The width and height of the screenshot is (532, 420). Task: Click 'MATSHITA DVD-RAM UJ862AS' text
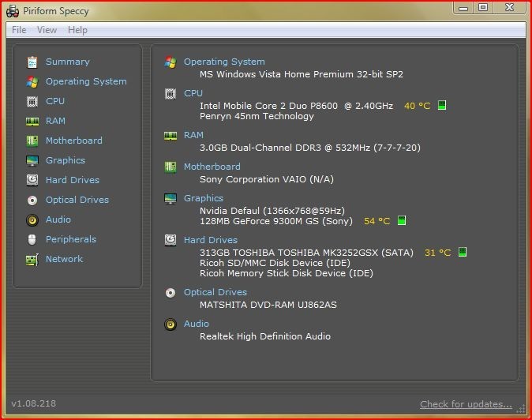click(268, 305)
